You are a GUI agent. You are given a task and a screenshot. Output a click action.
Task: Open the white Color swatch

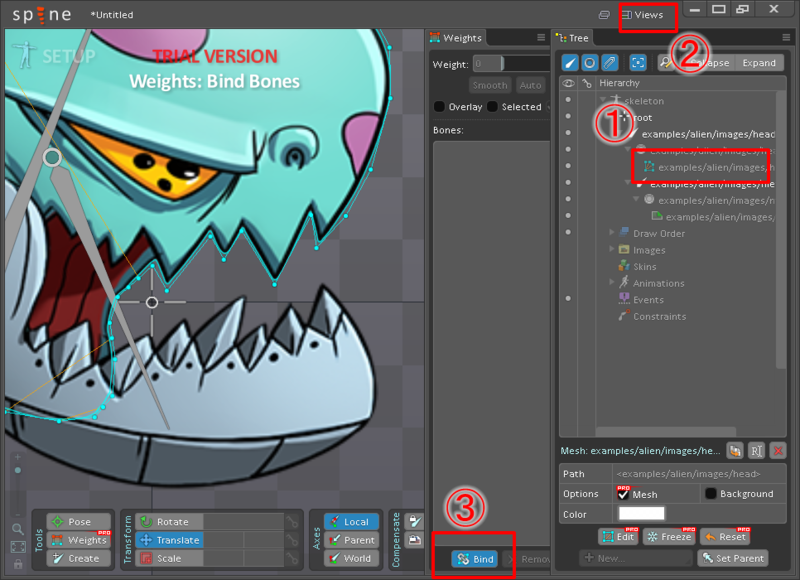tap(641, 513)
